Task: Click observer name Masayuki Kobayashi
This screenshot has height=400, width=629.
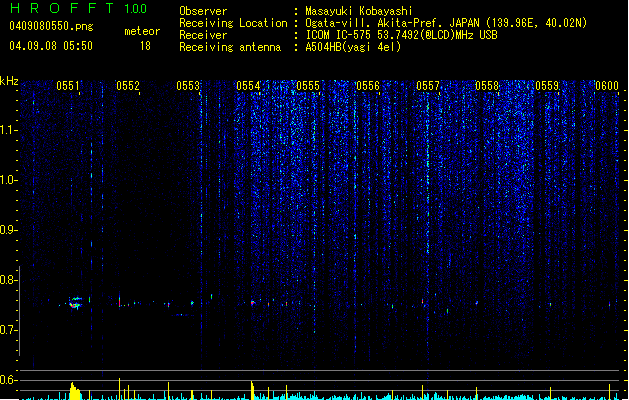Action: 359,11
